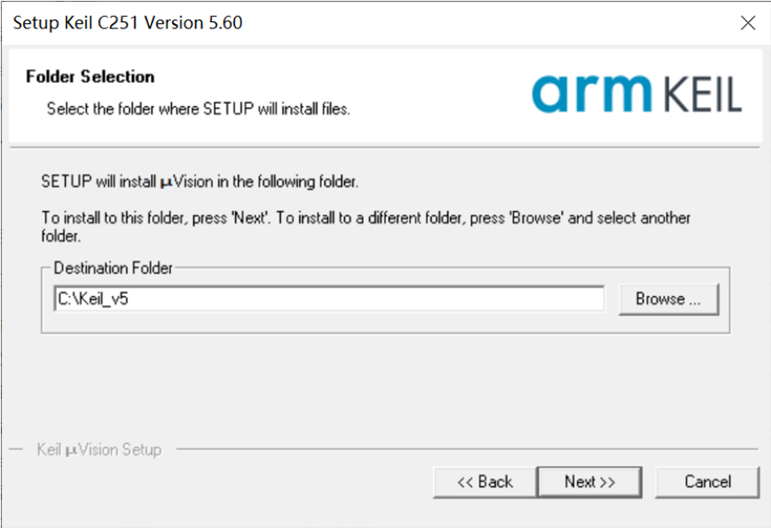This screenshot has width=771, height=528.
Task: Open the Browse ... folder picker
Action: pos(669,299)
